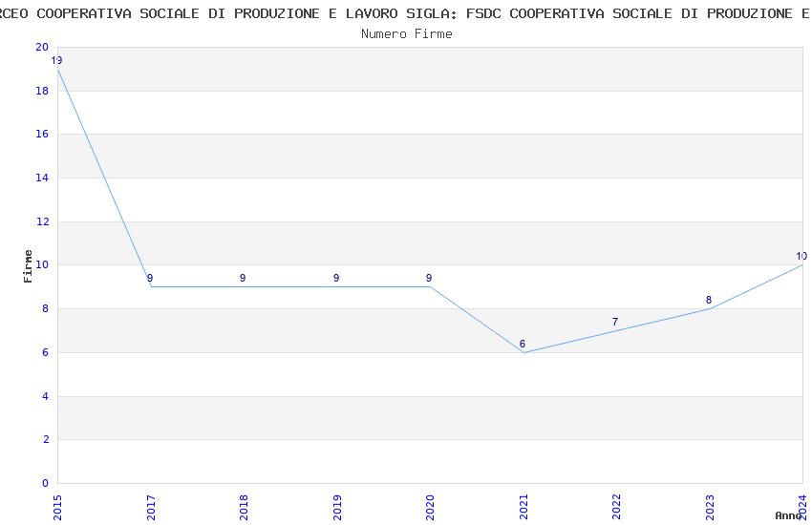Click the y-axis tick label 12
This screenshot has height=525, width=812.
[x=42, y=221]
